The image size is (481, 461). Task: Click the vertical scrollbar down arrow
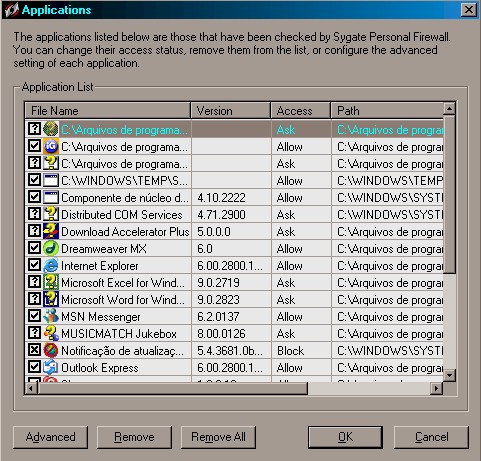pos(449,375)
